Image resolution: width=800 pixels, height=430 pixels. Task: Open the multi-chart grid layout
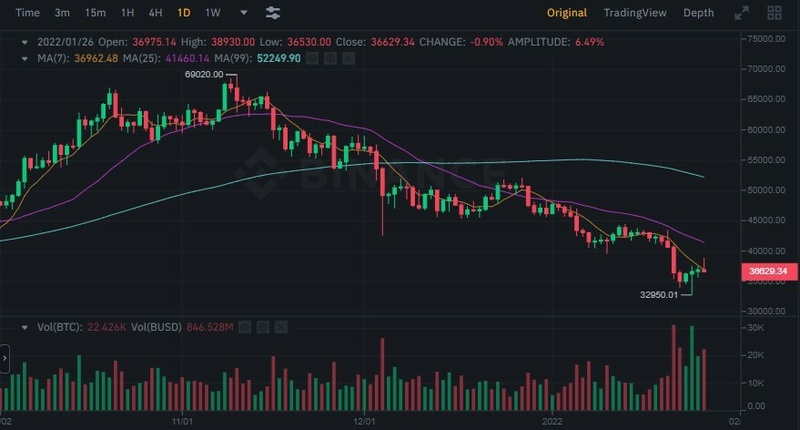pos(775,13)
